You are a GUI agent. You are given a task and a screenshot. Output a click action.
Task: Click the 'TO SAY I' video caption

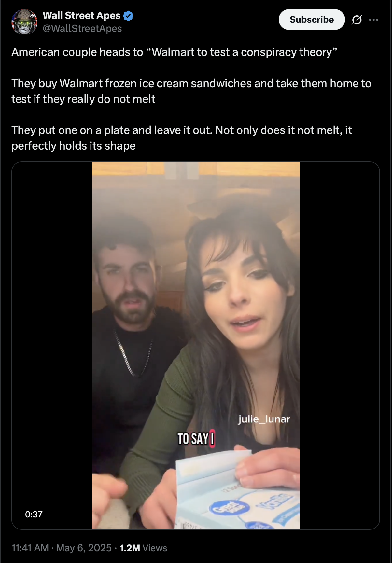click(196, 438)
